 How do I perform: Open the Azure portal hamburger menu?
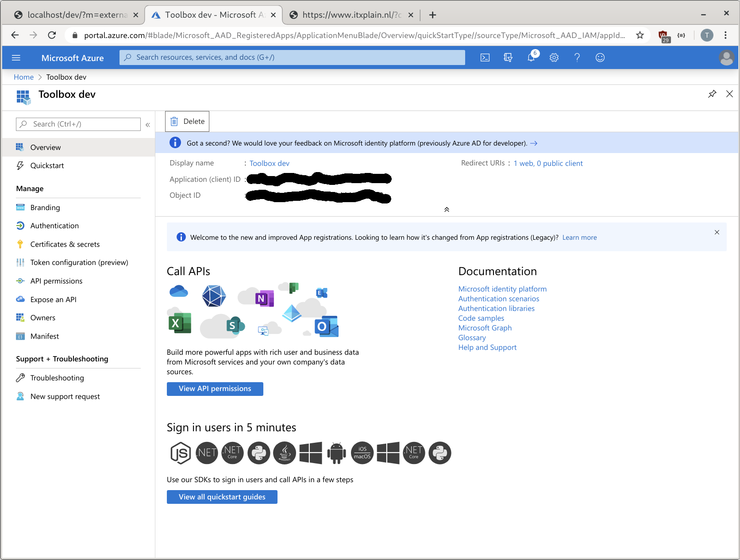(16, 58)
